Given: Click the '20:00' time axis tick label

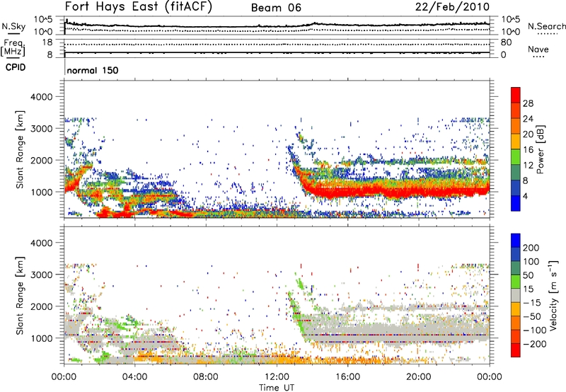Looking at the screenshot, I should point(419,377).
